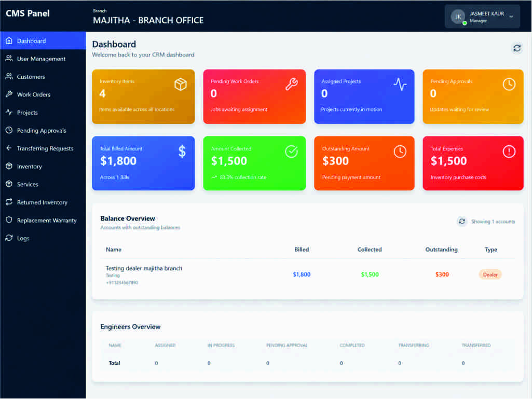The image size is (532, 399).
Task: Expand the Jasmeet Kaur user dropdown
Action: click(x=511, y=17)
